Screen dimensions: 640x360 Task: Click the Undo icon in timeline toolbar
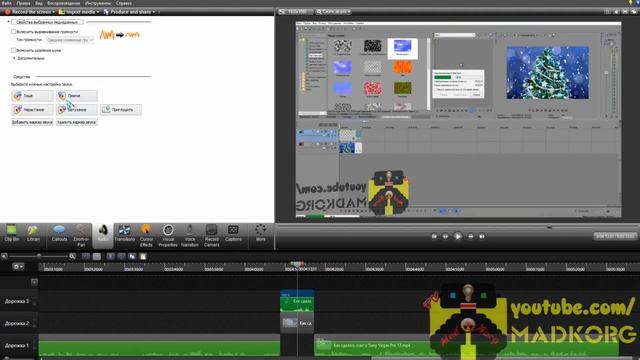tap(86, 256)
